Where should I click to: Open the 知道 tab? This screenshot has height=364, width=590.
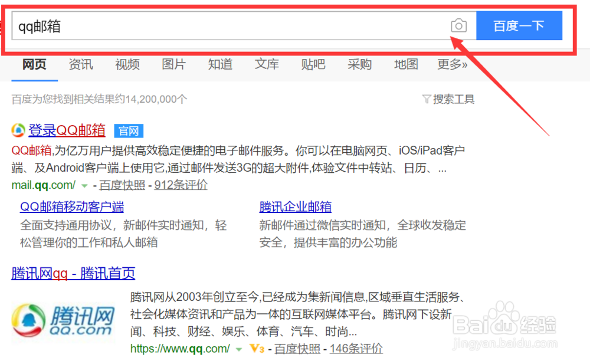[221, 64]
